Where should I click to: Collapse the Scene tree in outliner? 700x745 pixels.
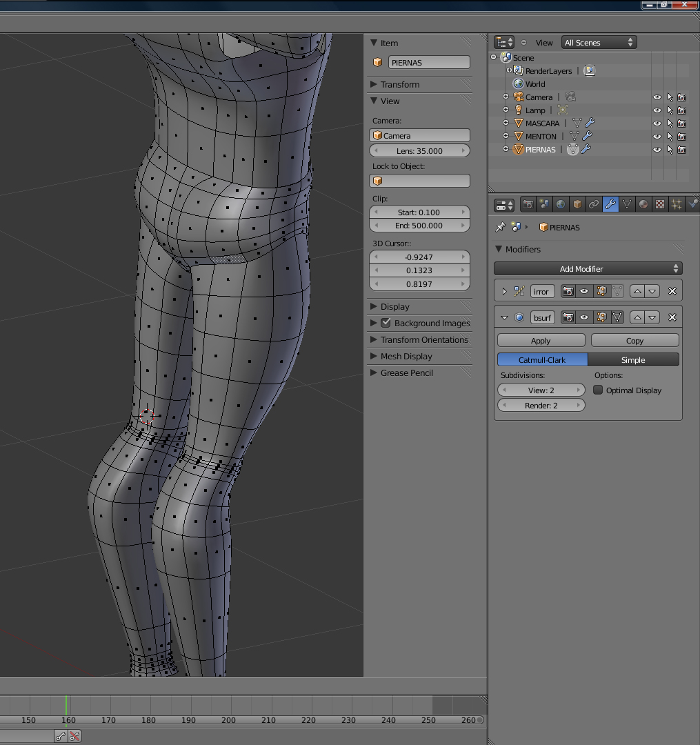tap(493, 57)
